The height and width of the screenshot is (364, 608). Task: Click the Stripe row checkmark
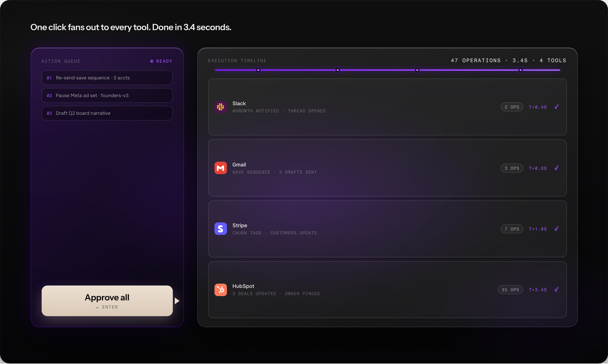557,229
